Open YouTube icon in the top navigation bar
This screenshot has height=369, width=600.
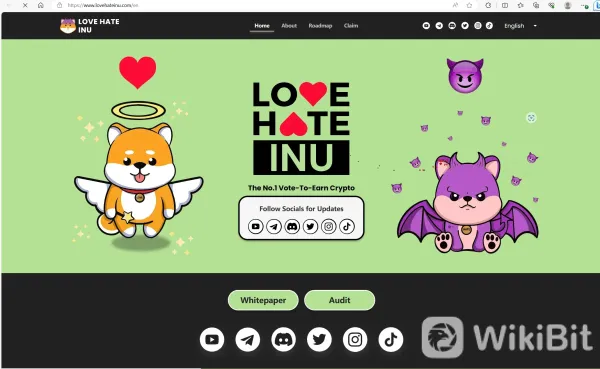(x=426, y=26)
